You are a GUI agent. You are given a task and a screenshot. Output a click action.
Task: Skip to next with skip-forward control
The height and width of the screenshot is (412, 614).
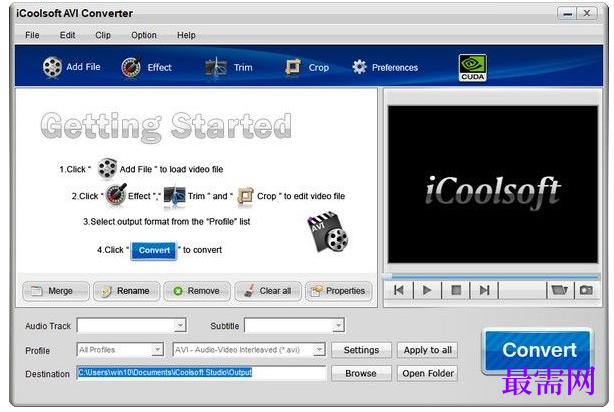[484, 290]
